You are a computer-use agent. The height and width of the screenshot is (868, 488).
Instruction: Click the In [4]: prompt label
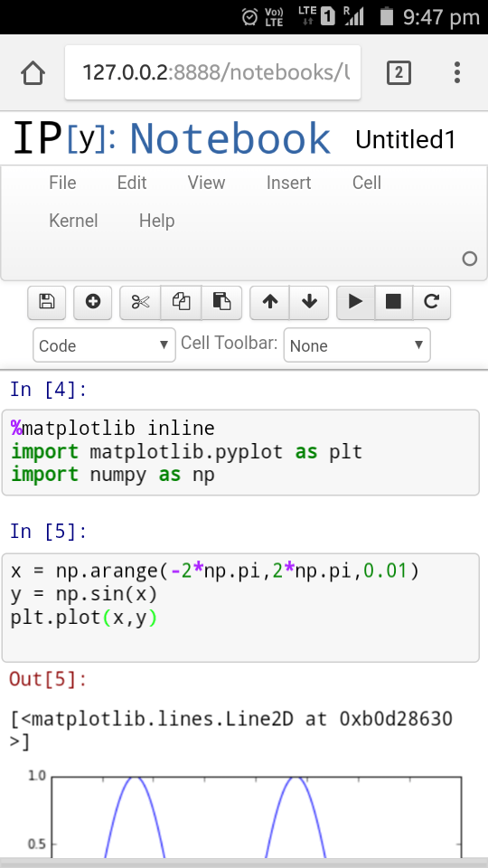pos(49,390)
